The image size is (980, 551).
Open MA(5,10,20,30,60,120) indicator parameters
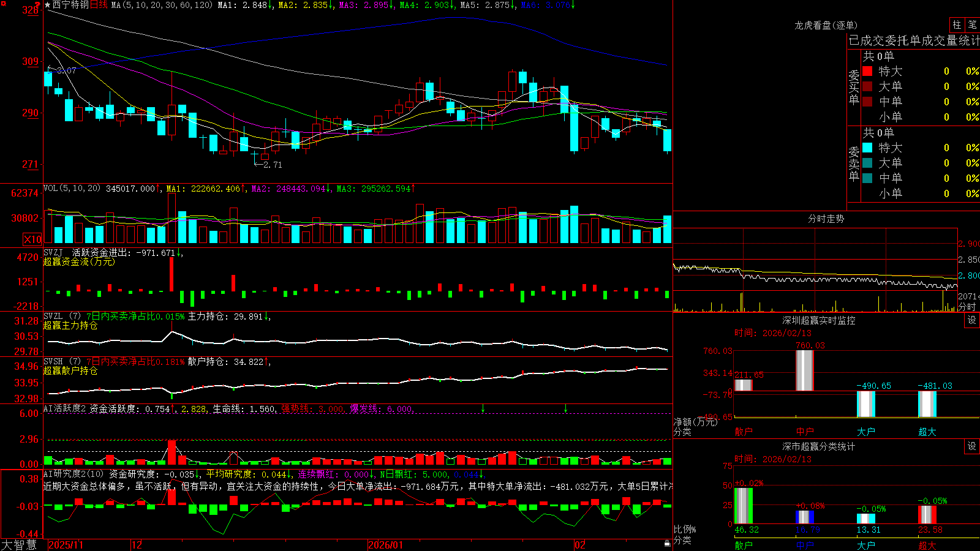pos(162,5)
